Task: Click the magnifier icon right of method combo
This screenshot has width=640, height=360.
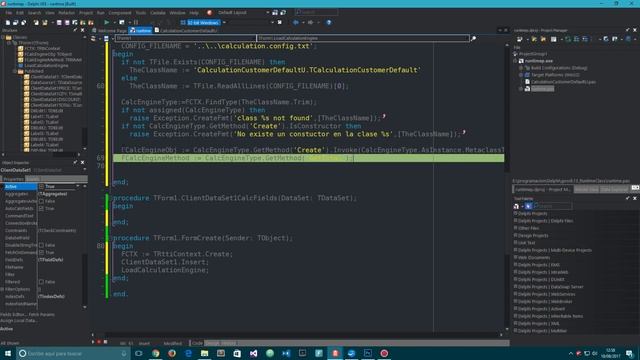Action: [473, 38]
